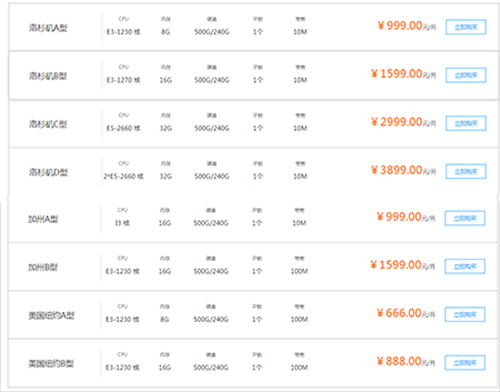The width and height of the screenshot is (500, 392).
Task: Click the 洛杉矶C型 plan name
Action: [x=48, y=124]
